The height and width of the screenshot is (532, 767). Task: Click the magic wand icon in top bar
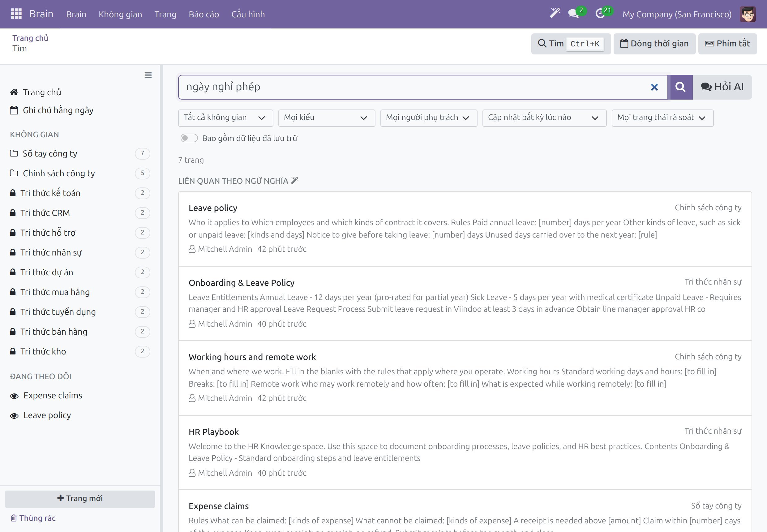coord(555,13)
